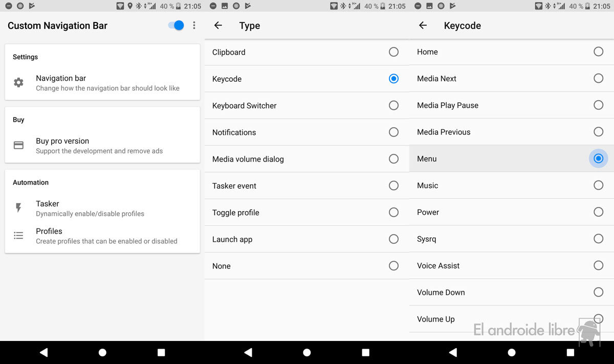Select the Power keycode radio button
This screenshot has width=614, height=364.
[598, 212]
